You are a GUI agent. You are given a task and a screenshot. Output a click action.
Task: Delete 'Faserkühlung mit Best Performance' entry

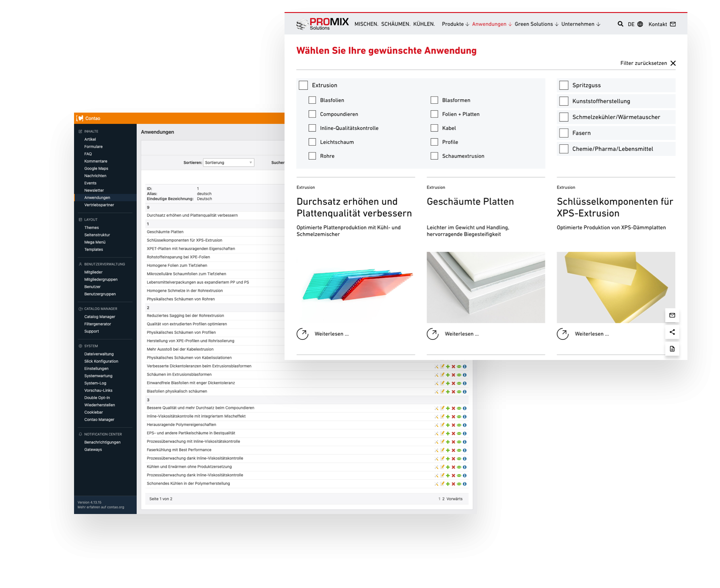click(453, 450)
